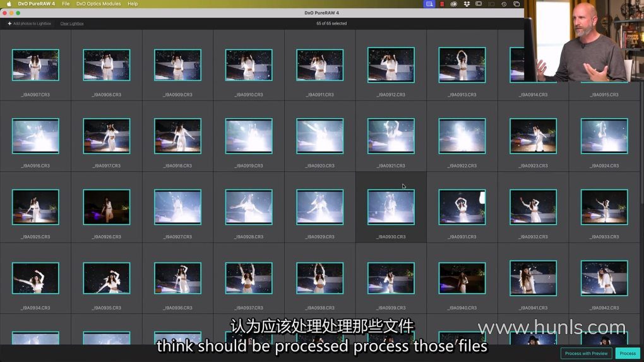Select thumbnail _I9A0936.CR3
Screen dimensions: 644x362
tap(177, 278)
